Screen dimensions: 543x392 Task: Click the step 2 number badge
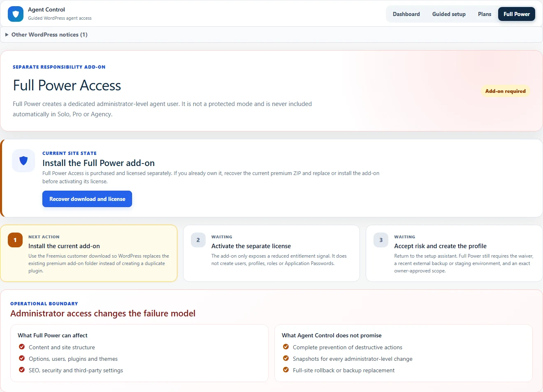(198, 240)
